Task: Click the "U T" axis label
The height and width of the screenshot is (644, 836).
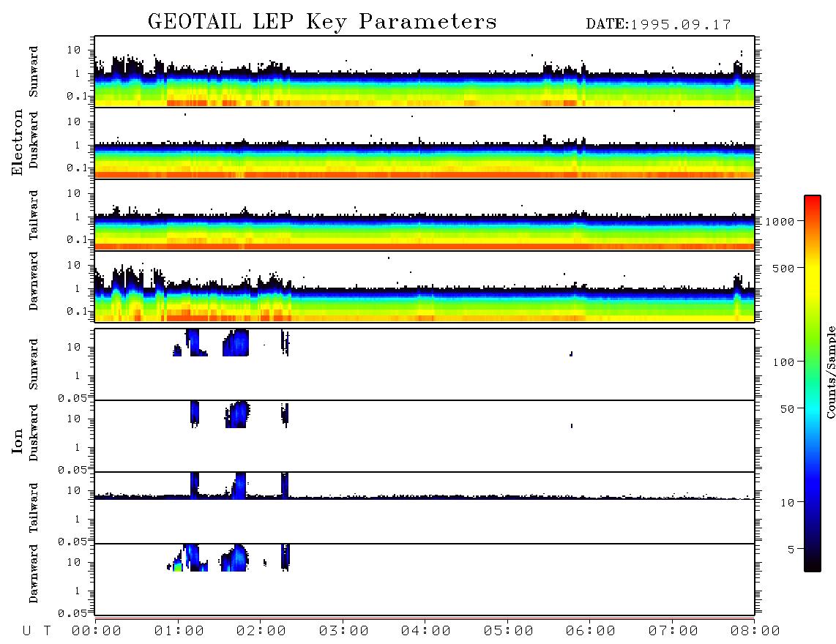Action: point(37,632)
